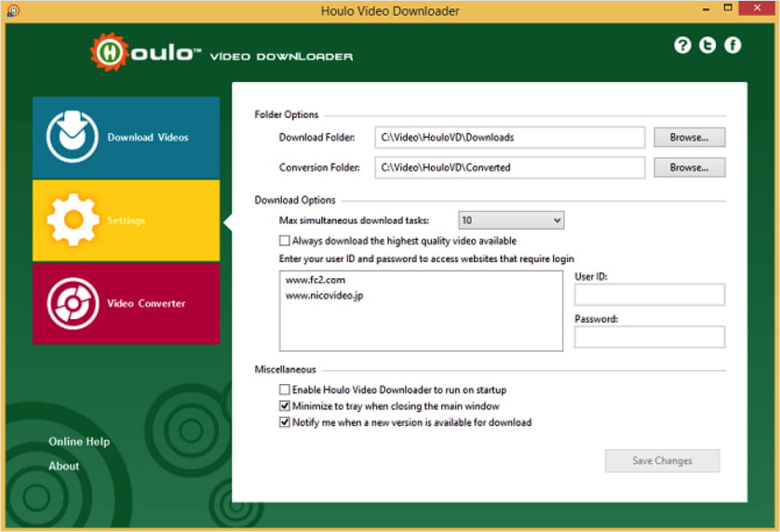Open Online Help link
Image resolution: width=780 pixels, height=532 pixels.
[x=79, y=442]
